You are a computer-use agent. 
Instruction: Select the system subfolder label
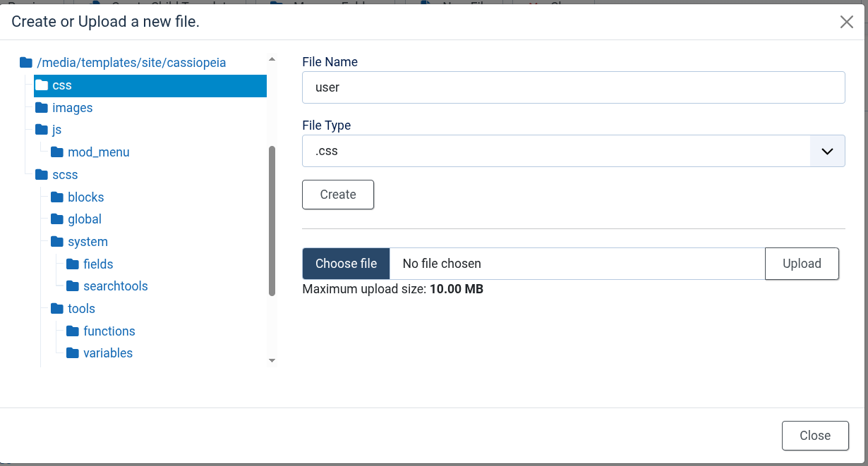click(88, 242)
